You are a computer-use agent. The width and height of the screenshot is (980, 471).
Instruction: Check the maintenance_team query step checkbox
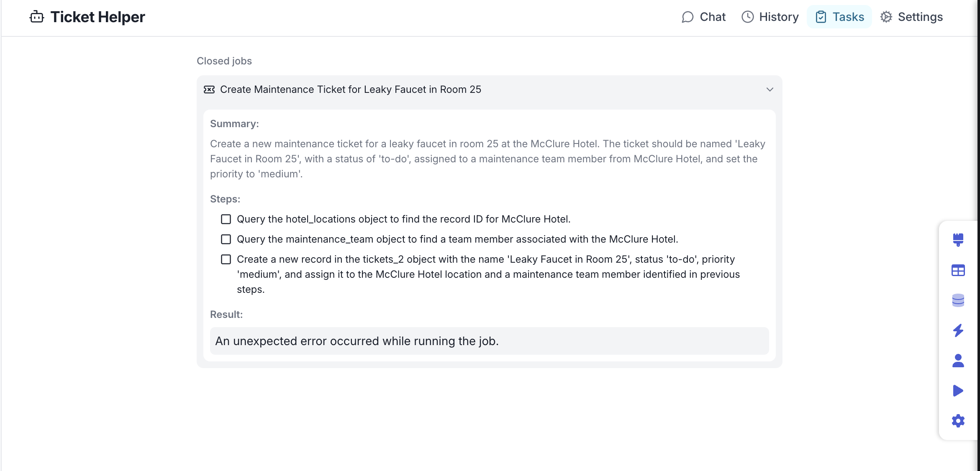point(226,239)
